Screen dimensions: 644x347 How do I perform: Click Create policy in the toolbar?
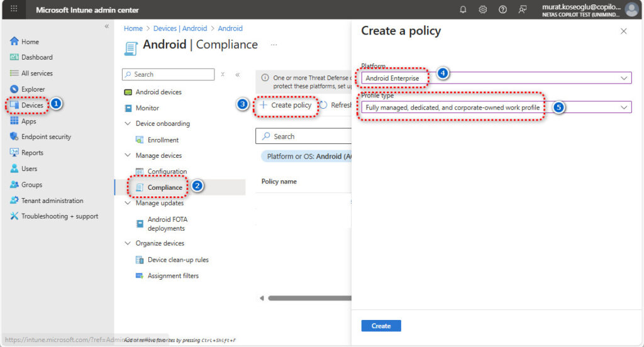click(x=286, y=105)
